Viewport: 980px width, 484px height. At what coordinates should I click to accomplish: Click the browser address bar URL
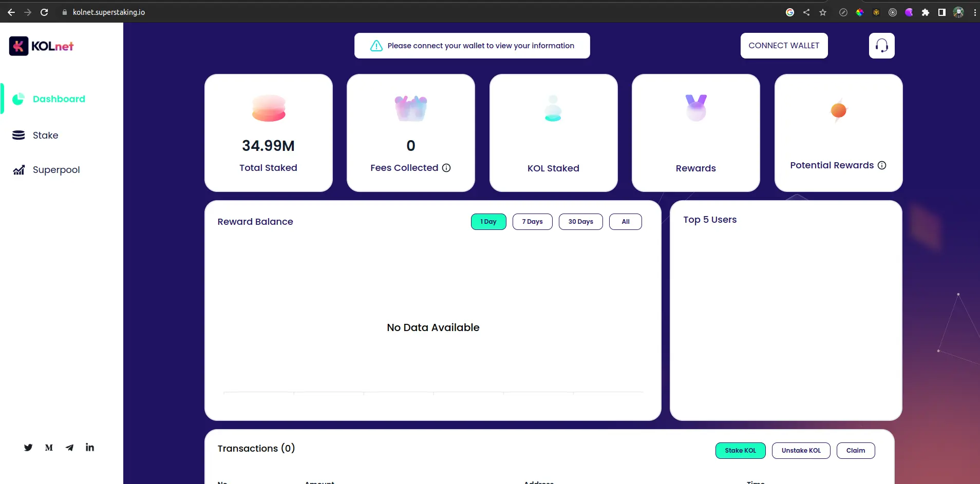[x=109, y=12]
